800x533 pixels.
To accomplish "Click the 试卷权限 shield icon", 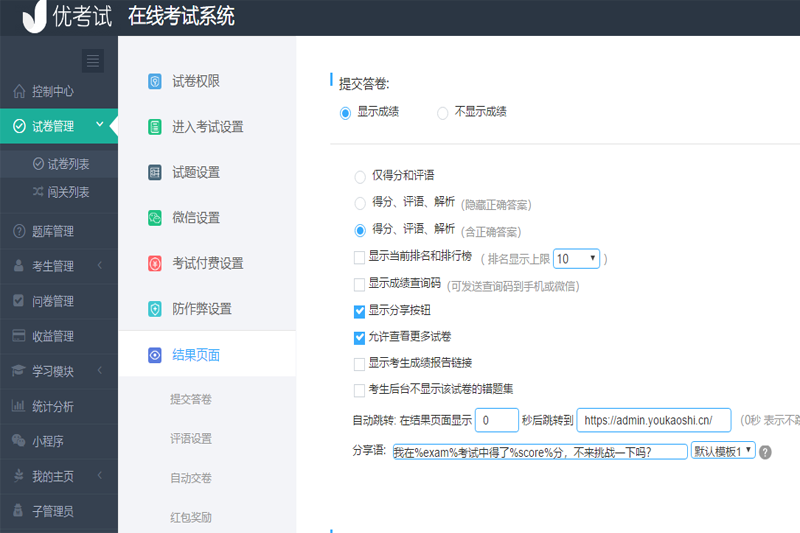I will (x=155, y=81).
